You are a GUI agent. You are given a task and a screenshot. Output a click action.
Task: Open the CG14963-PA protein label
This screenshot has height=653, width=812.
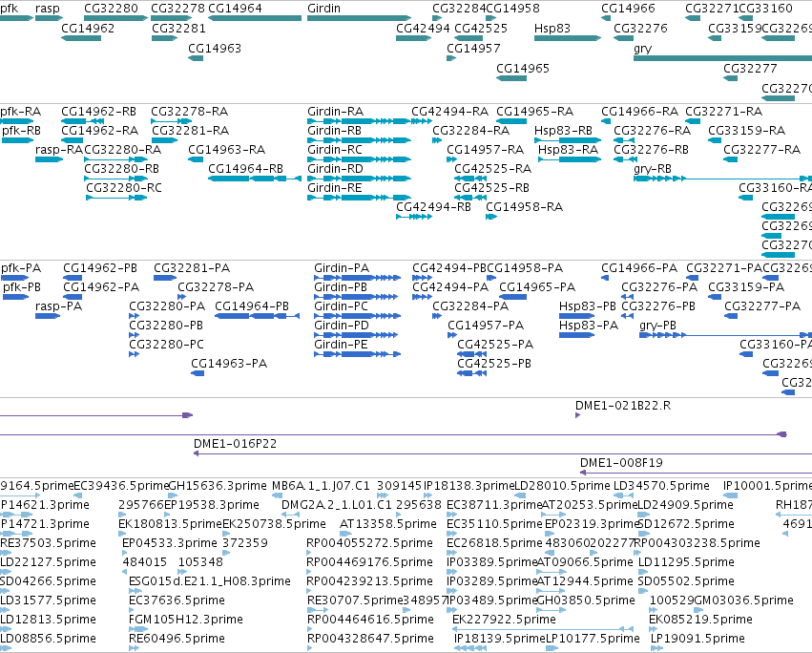click(x=229, y=364)
